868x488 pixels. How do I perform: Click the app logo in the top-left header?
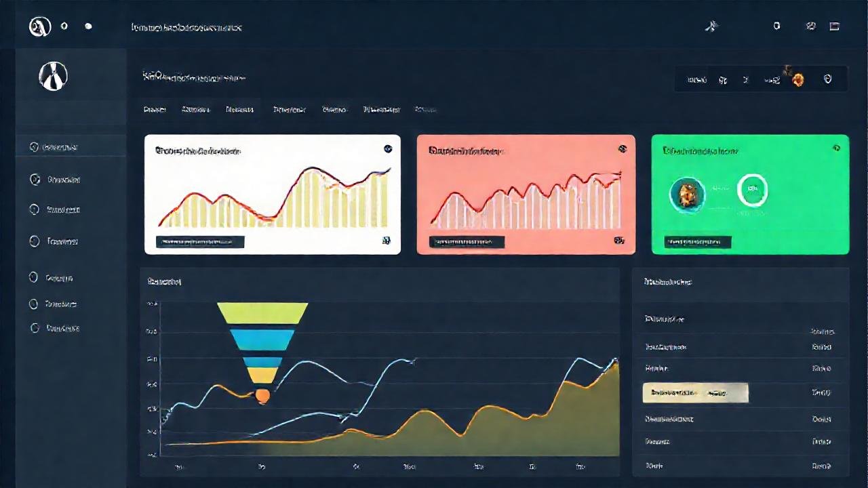(x=40, y=27)
